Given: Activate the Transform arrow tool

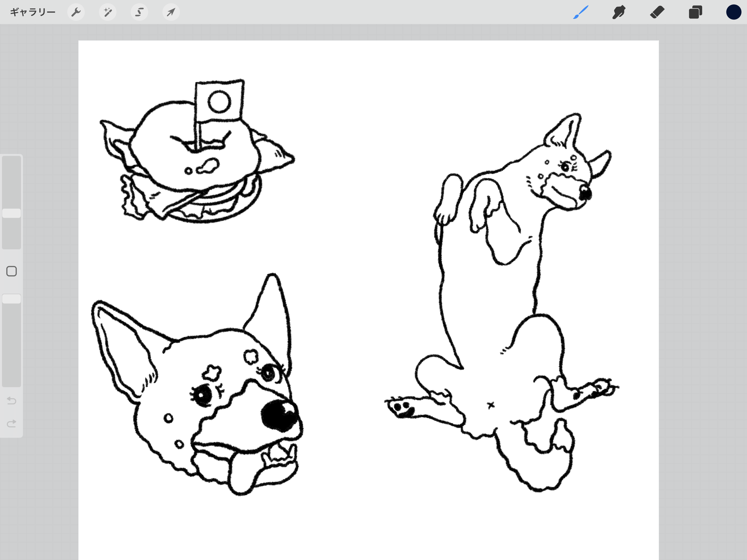Looking at the screenshot, I should coord(171,13).
